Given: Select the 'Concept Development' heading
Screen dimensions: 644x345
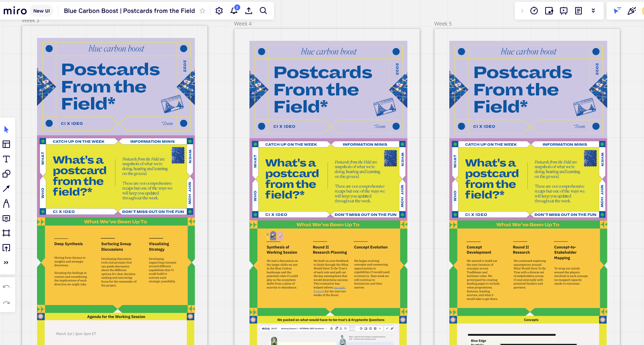Looking at the screenshot, I should pyautogui.click(x=479, y=250).
